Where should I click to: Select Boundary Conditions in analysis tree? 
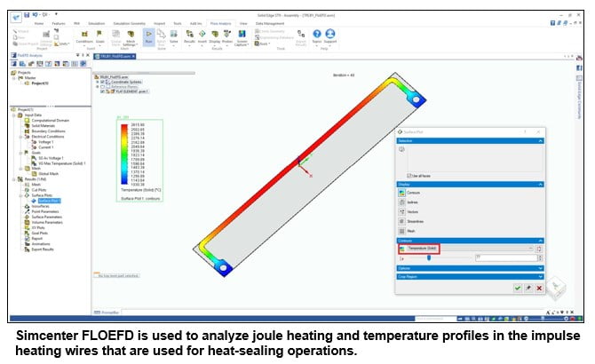tap(48, 131)
